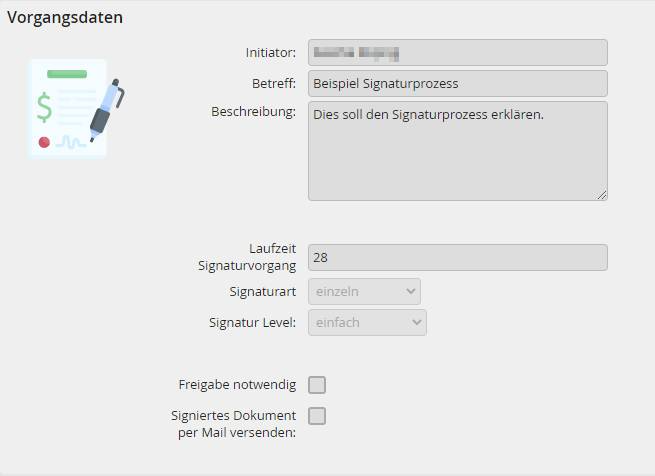Toggle the Freigabe notwendig checkbox
This screenshot has width=655, height=476.
point(317,385)
